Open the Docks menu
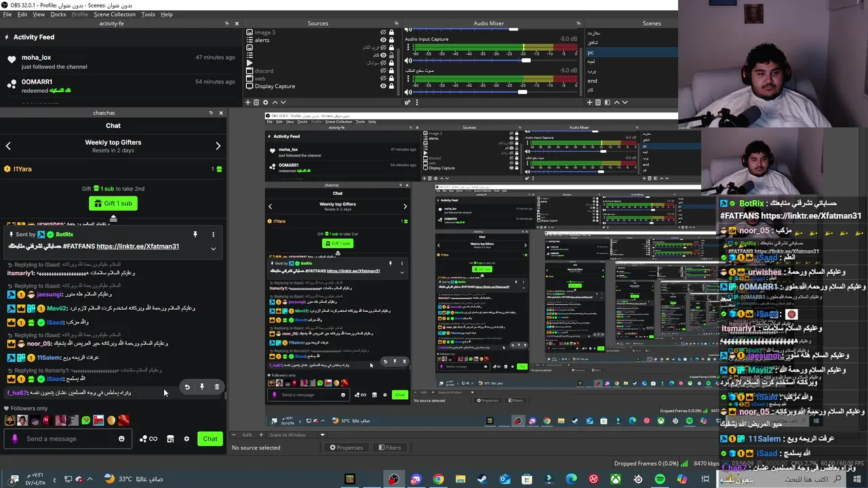 pyautogui.click(x=58, y=14)
